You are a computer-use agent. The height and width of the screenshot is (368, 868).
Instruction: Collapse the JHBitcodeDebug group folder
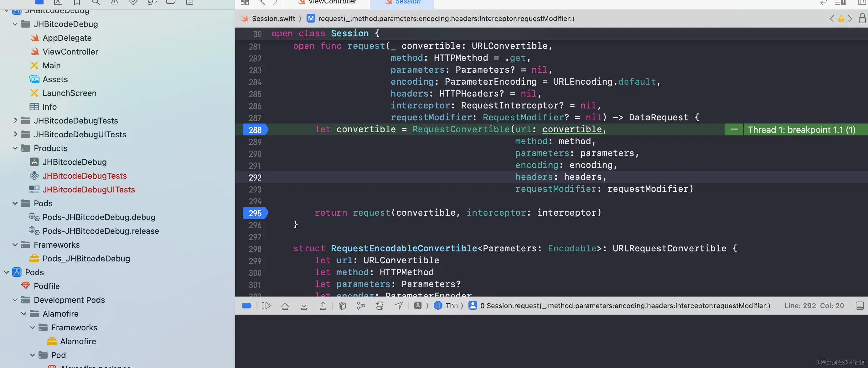[x=15, y=24]
